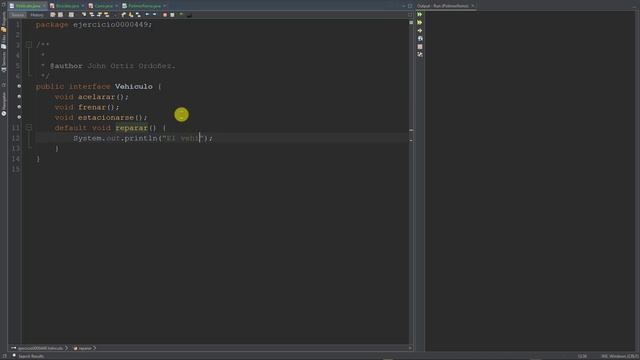Click the acelarar() method declaration
This screenshot has width=640, height=360.
91,97
